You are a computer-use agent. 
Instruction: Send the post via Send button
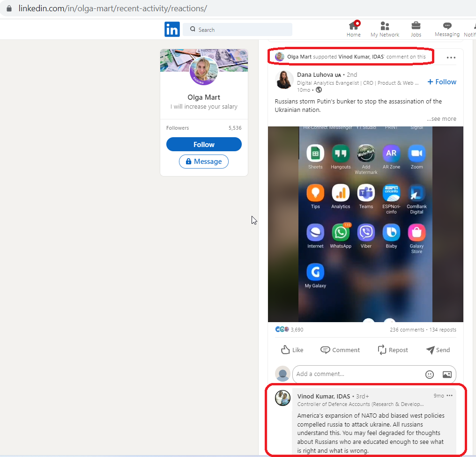[x=438, y=350]
